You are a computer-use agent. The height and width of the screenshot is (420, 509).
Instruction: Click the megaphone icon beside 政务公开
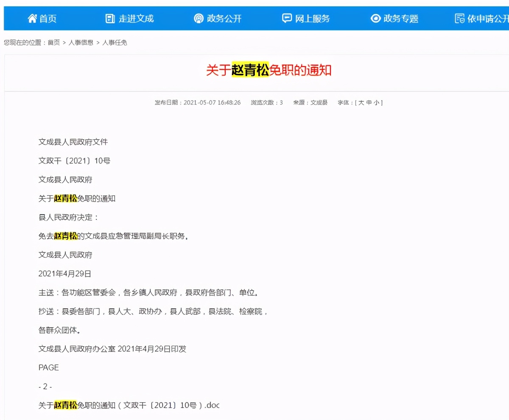(198, 18)
